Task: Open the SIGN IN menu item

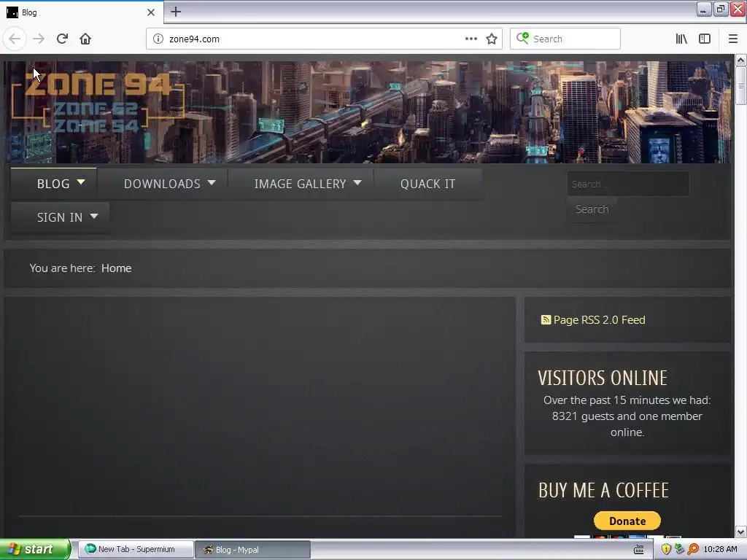Action: click(x=60, y=217)
